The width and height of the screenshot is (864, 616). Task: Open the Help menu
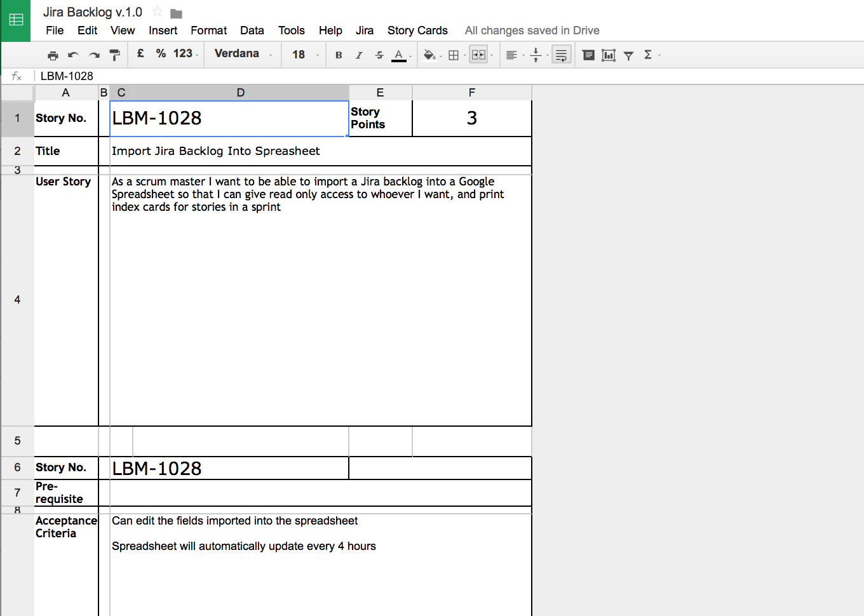[330, 30]
